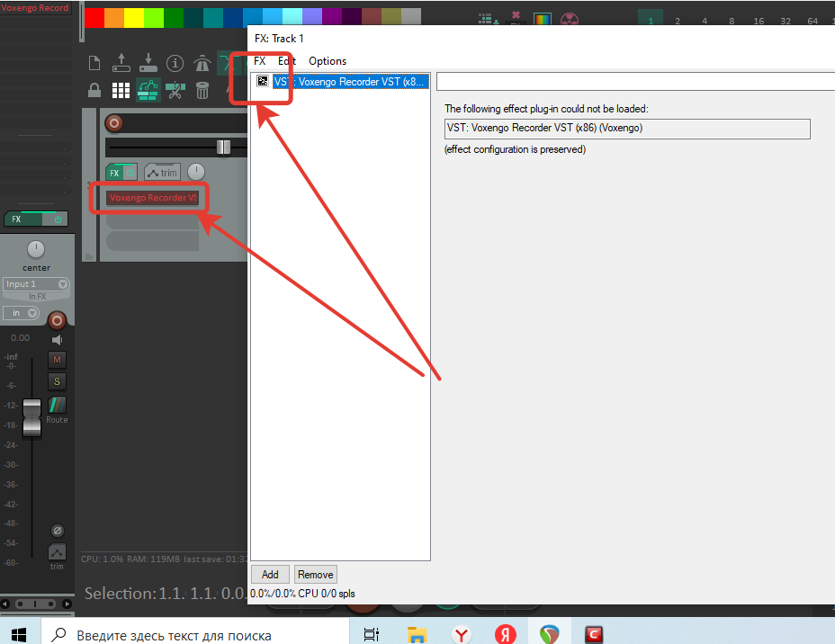
Task: Click the pink X remove FX icon
Action: [516, 17]
